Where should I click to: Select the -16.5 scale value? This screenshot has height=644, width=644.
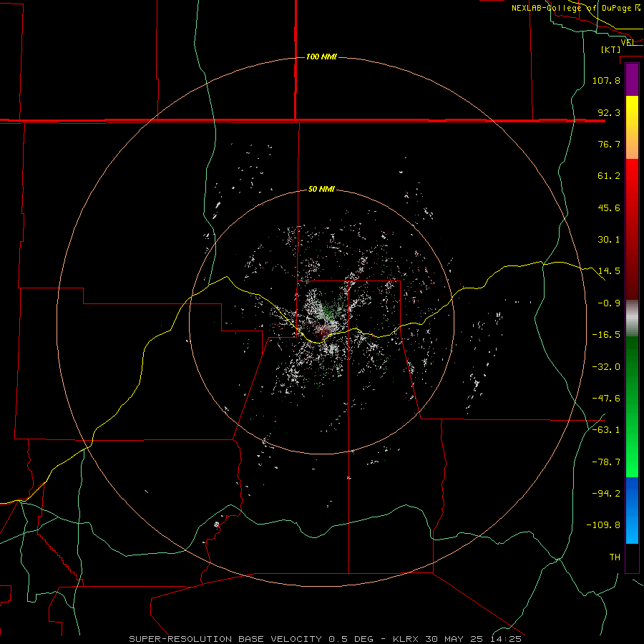[x=606, y=335]
